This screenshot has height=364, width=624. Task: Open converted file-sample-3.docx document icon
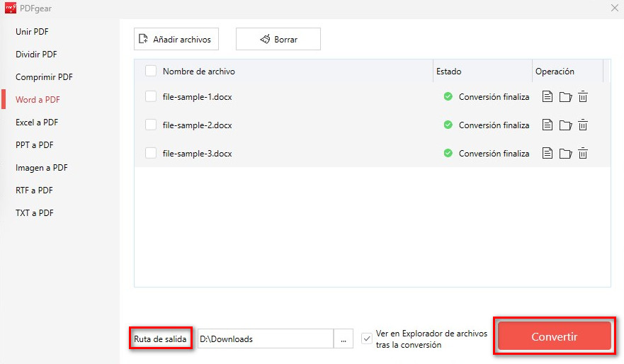coord(548,153)
